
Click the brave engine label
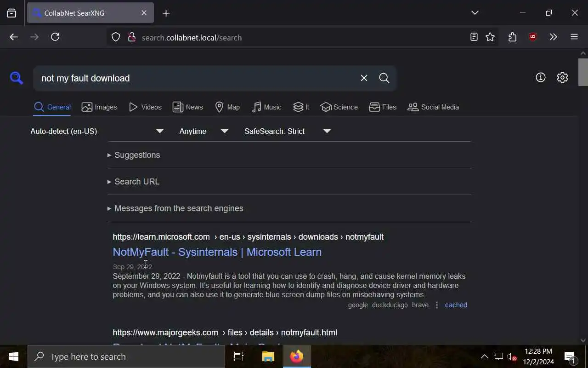420,305
